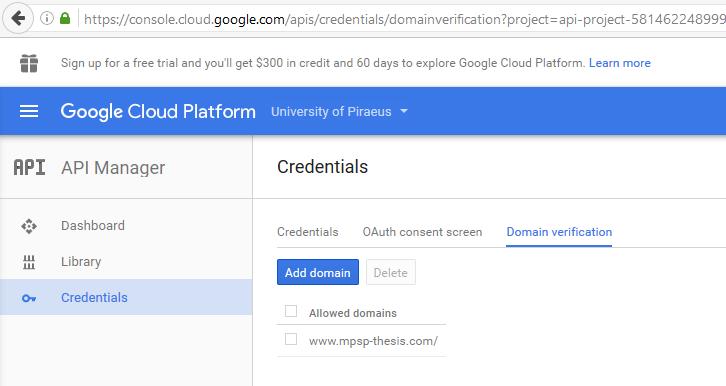Select Credentials in the sidebar
The image size is (726, 386).
point(126,298)
